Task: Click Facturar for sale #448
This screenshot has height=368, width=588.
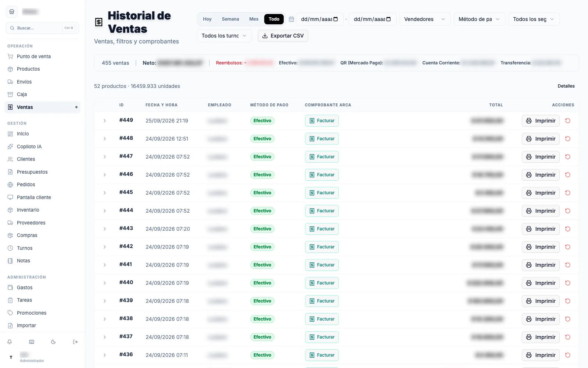Action: (322, 139)
